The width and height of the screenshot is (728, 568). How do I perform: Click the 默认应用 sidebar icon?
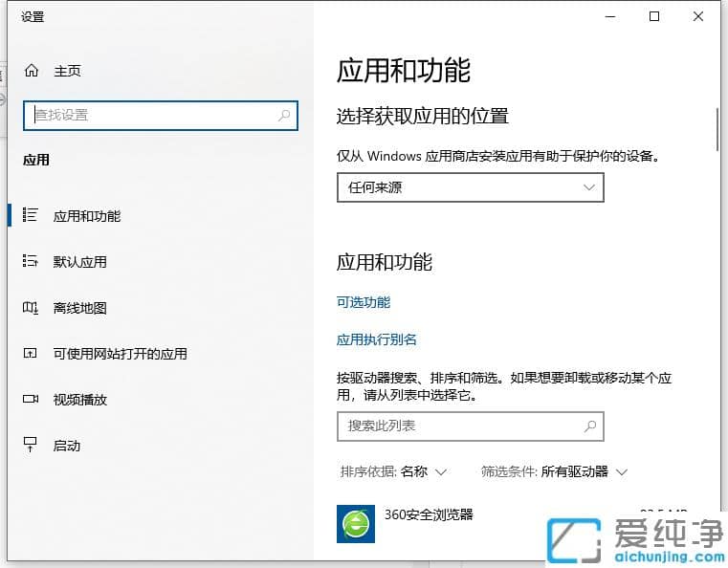pyautogui.click(x=31, y=262)
